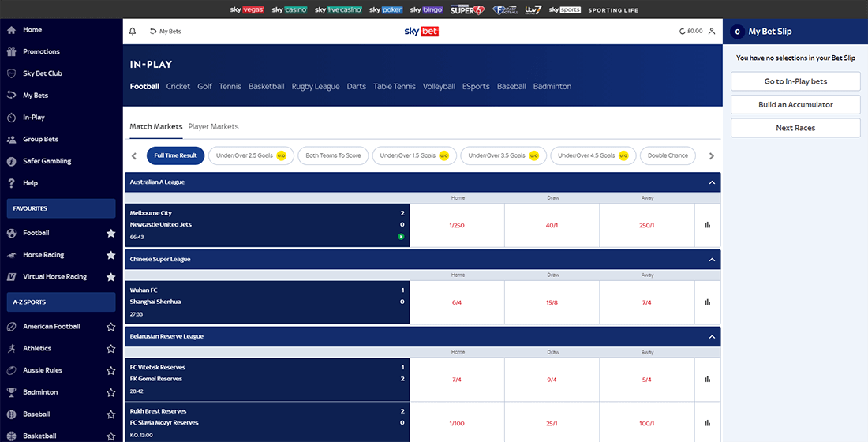Viewport: 868px width, 442px height.
Task: Select the Match Markets tab
Action: coord(156,127)
